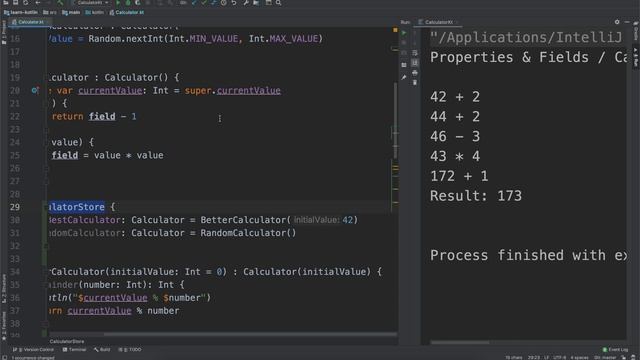Open the Version Control tool window
Viewport: 640px width, 360px height.
(x=33, y=349)
